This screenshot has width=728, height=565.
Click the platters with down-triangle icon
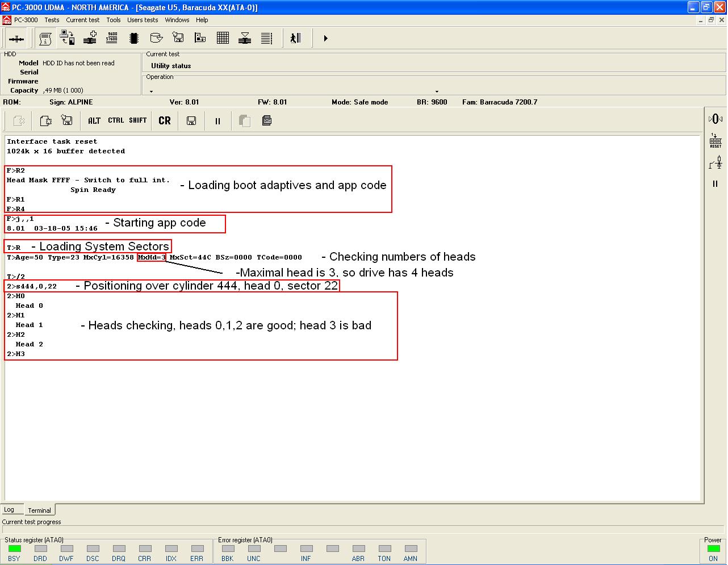pos(245,39)
